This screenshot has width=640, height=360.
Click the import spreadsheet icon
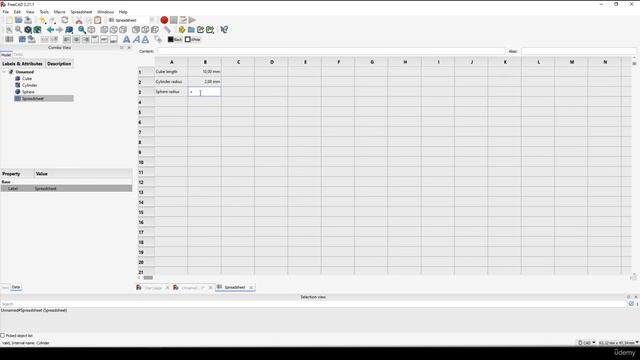22,40
